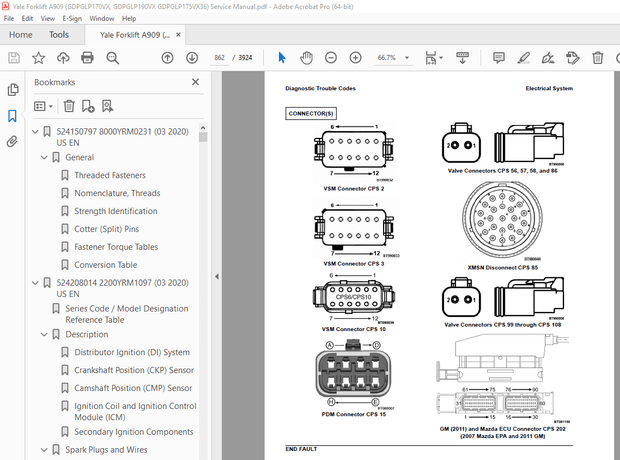Open the Sign document pen icon
620x460 pixels.
coord(548,58)
